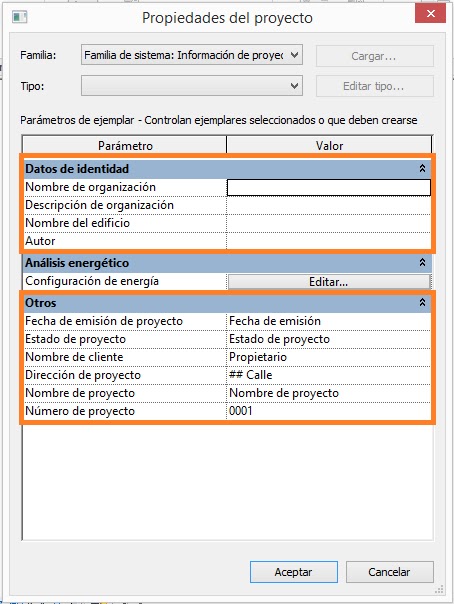Select the Configuración de energía parameter label

pos(92,281)
